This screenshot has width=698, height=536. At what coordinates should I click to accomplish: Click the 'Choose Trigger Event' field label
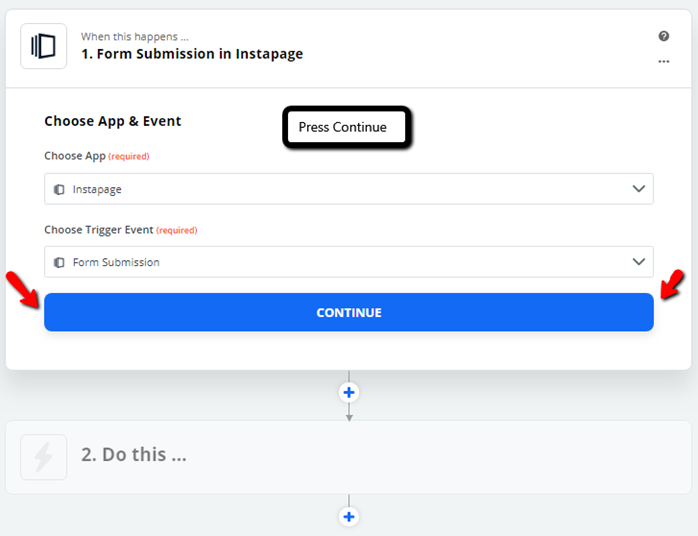[98, 230]
